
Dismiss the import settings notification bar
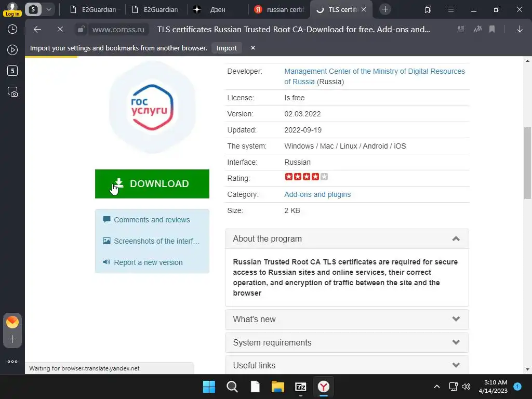(253, 48)
